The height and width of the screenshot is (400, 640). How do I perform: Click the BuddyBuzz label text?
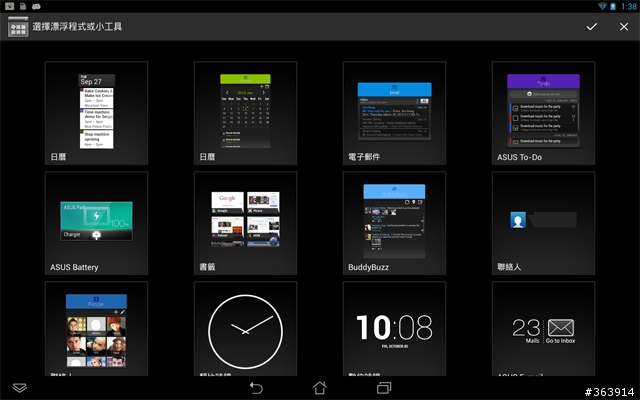pos(369,267)
